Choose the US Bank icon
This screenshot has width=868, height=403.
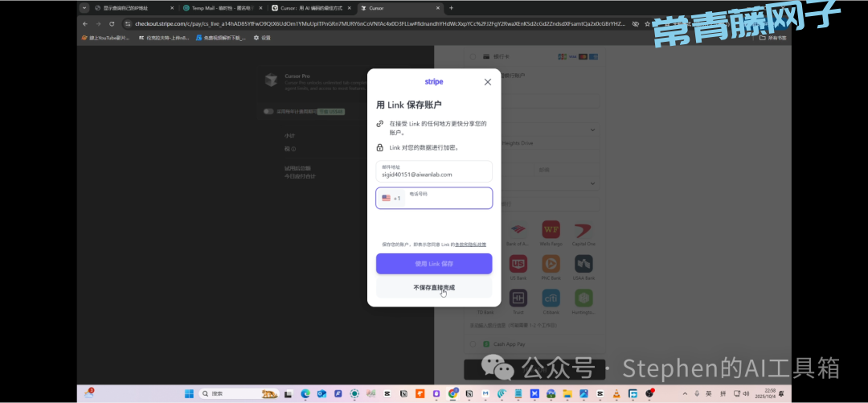click(518, 263)
